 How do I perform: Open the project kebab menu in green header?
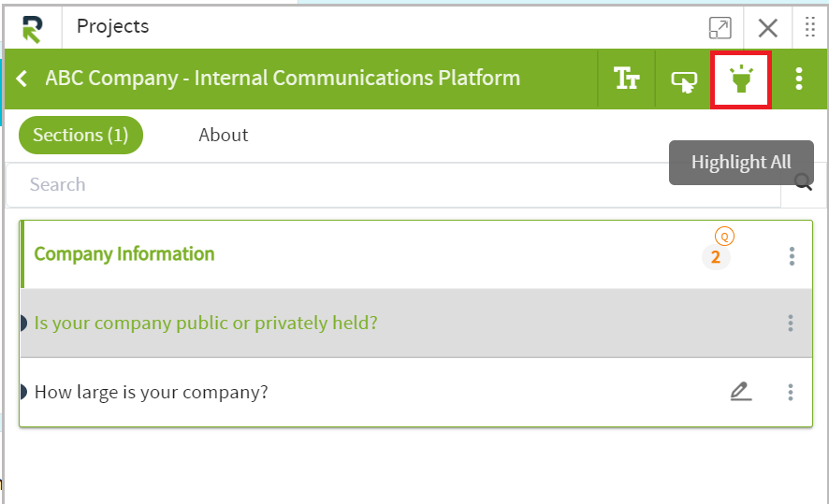point(799,79)
